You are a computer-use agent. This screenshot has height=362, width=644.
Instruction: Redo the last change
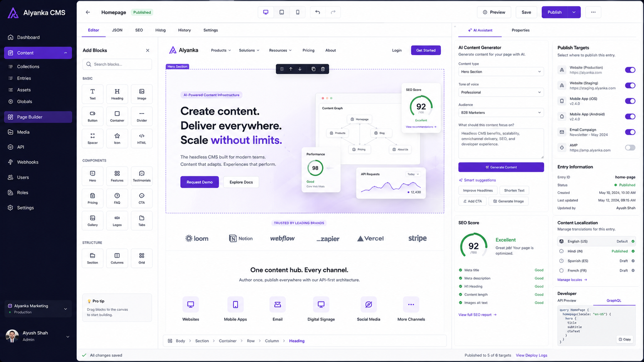pos(333,12)
